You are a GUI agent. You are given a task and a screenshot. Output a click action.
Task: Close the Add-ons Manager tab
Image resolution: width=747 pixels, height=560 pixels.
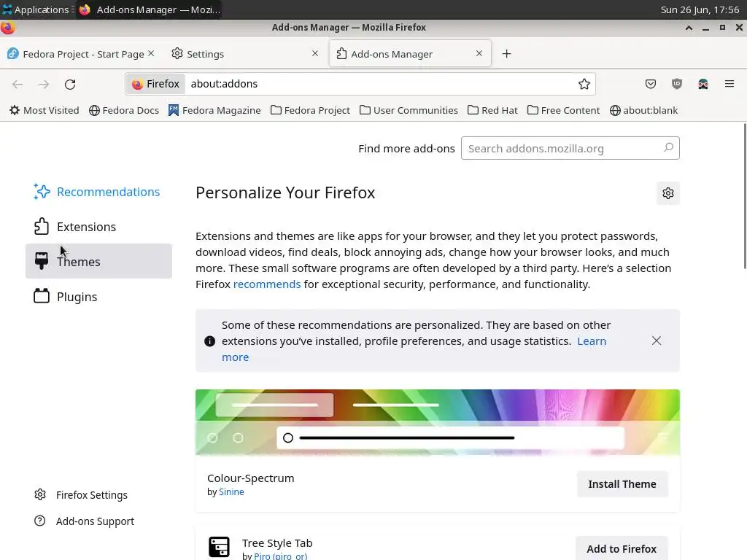479,53
